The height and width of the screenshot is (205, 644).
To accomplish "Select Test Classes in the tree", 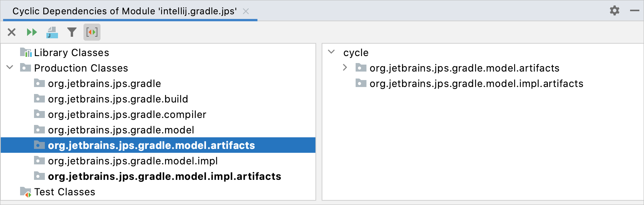I will coord(65,192).
